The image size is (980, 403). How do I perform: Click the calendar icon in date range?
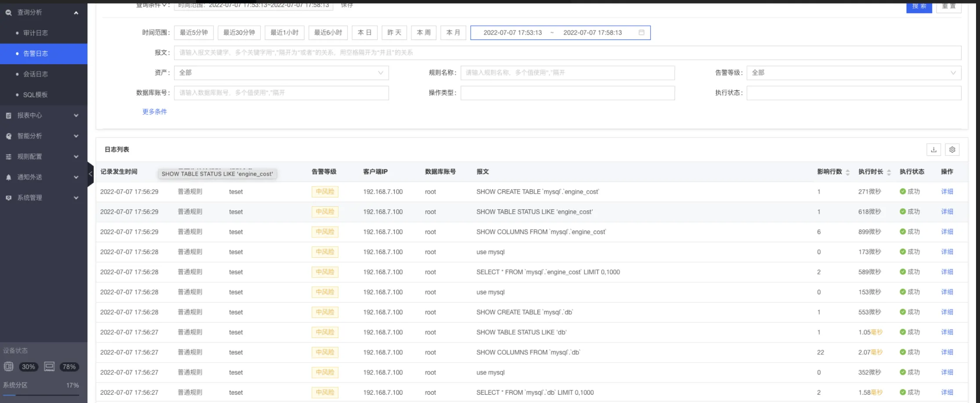point(641,32)
